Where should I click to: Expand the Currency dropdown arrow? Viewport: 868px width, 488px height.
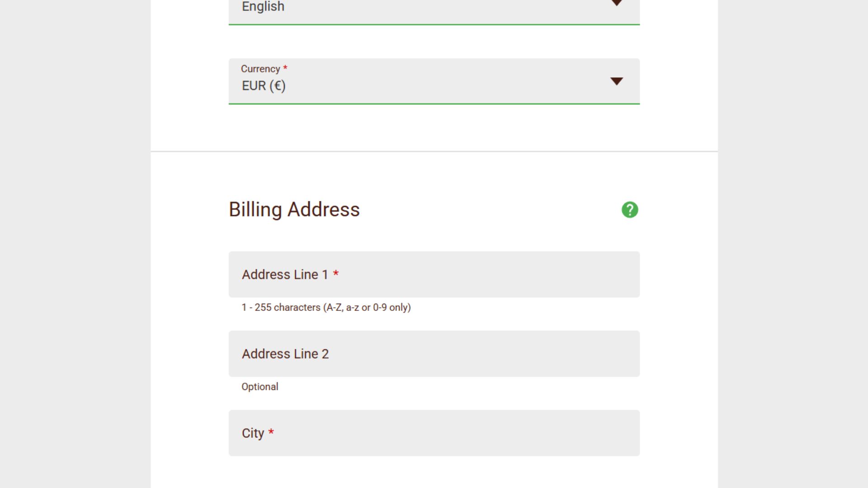617,81
